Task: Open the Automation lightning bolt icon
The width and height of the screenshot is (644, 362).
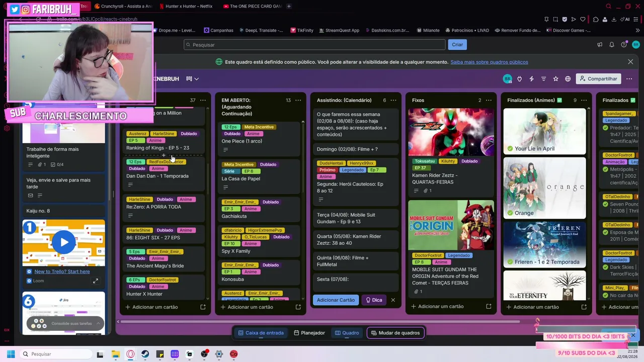Action: (531, 79)
